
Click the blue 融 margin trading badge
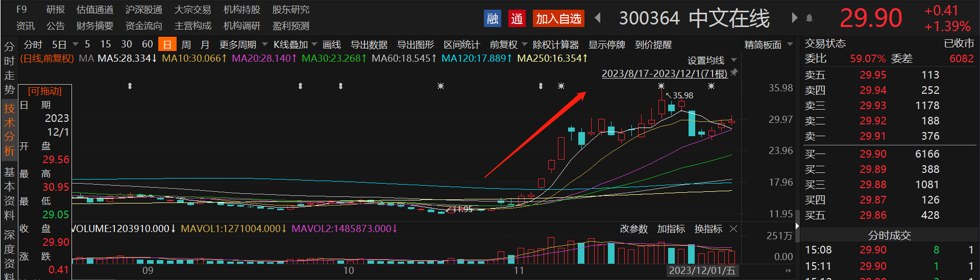[x=493, y=19]
